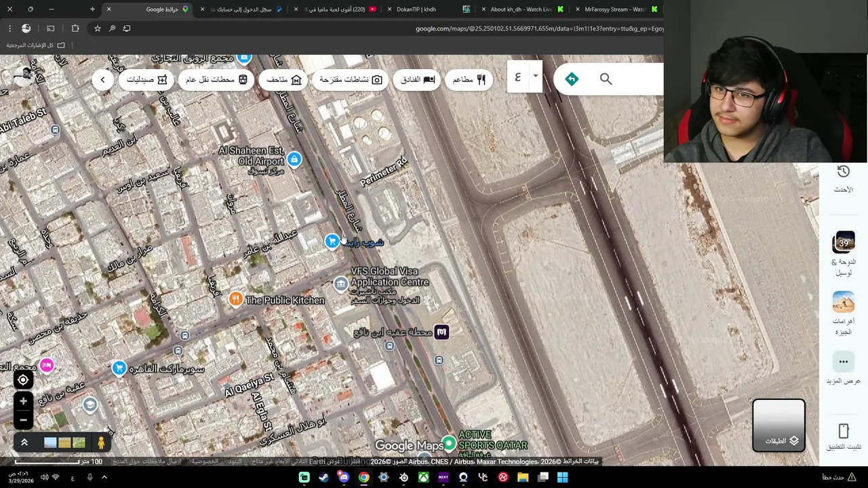The width and height of the screenshot is (868, 488).
Task: Expand the imagery strip double-chevron button
Action: pos(24,443)
